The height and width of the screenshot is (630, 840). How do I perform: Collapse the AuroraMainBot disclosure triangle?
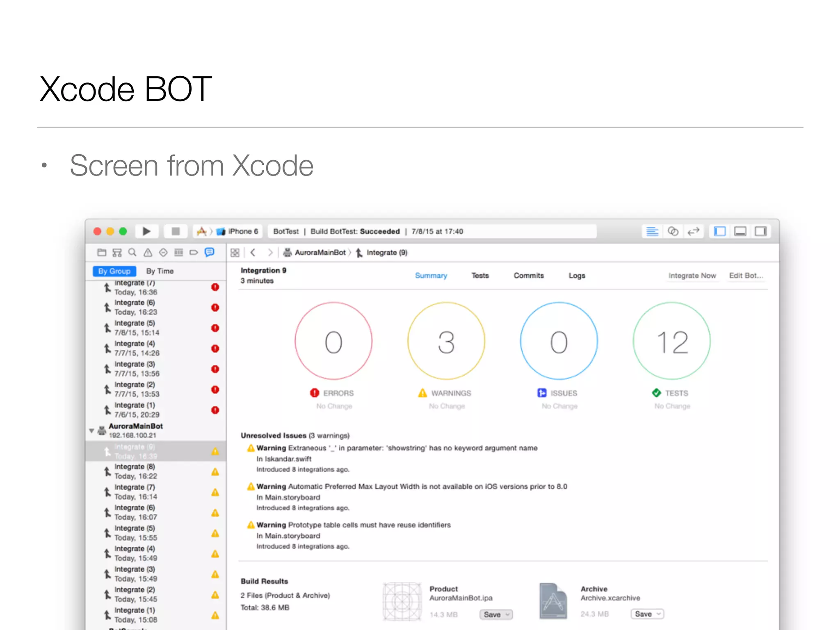tap(91, 431)
